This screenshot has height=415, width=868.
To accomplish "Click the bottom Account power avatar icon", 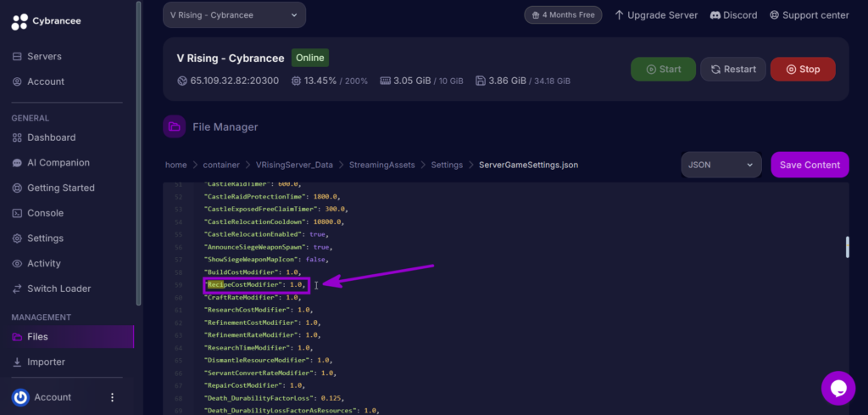I will (20, 397).
